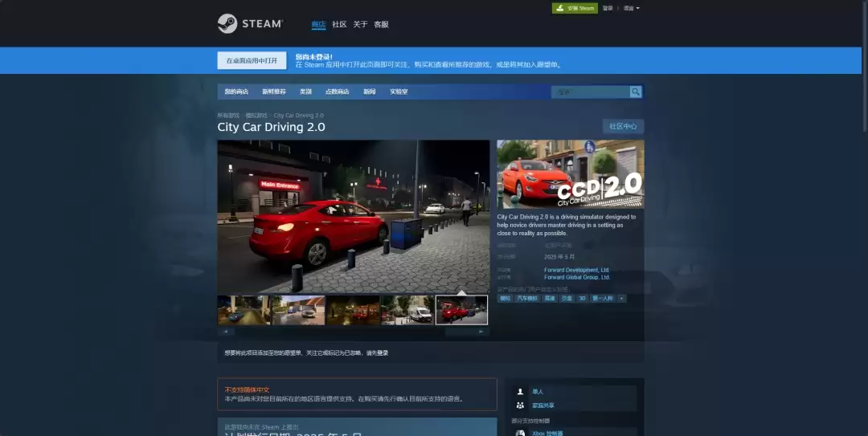Click the 沙盒 tag
Viewport: 868px width, 436px height.
coord(567,298)
